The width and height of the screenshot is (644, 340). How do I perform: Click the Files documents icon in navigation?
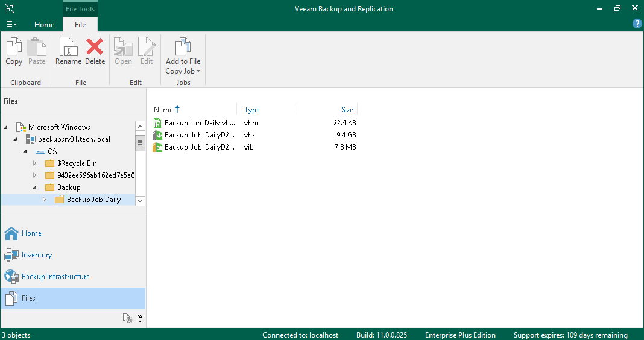(11, 298)
